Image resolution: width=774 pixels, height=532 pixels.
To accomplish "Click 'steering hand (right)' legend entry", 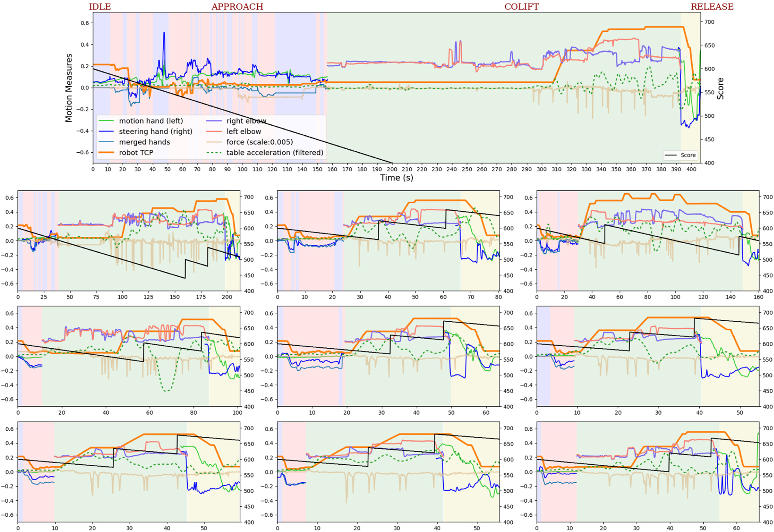I will tap(155, 131).
